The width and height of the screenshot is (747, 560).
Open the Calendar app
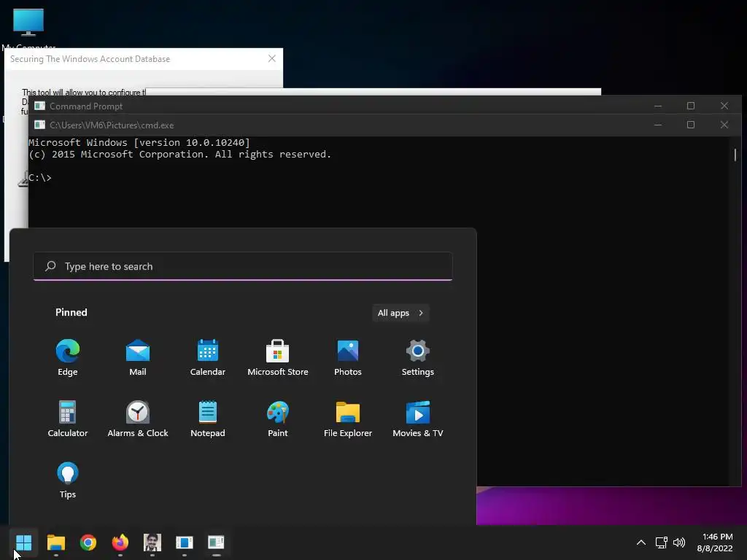click(208, 357)
